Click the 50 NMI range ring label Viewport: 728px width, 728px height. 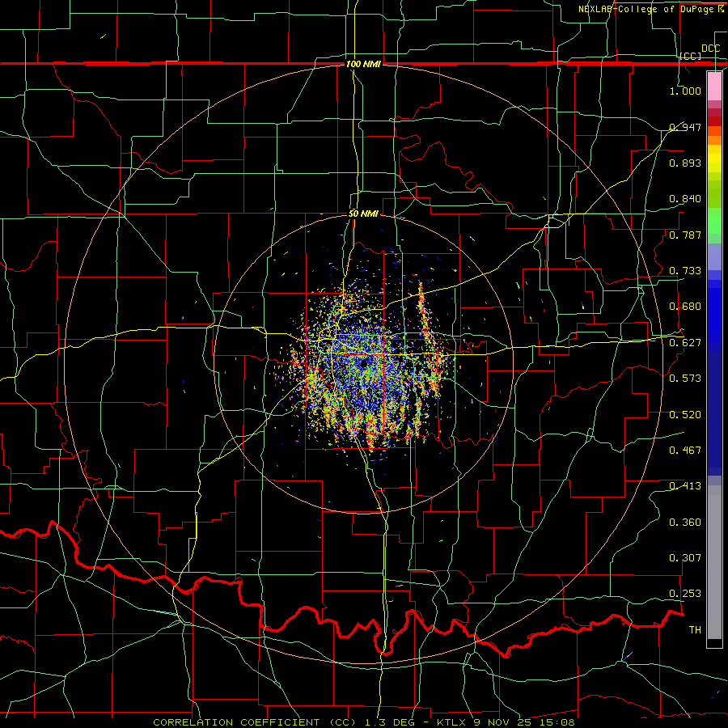tap(363, 214)
